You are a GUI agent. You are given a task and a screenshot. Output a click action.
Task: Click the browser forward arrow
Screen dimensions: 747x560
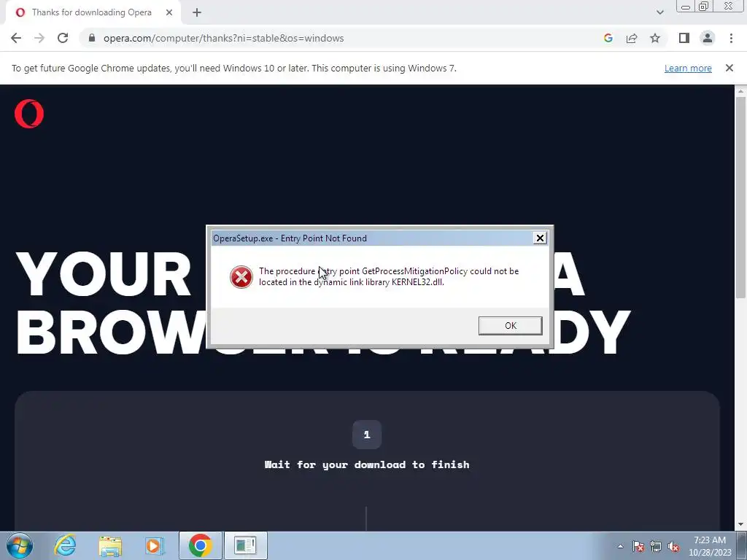(x=39, y=38)
